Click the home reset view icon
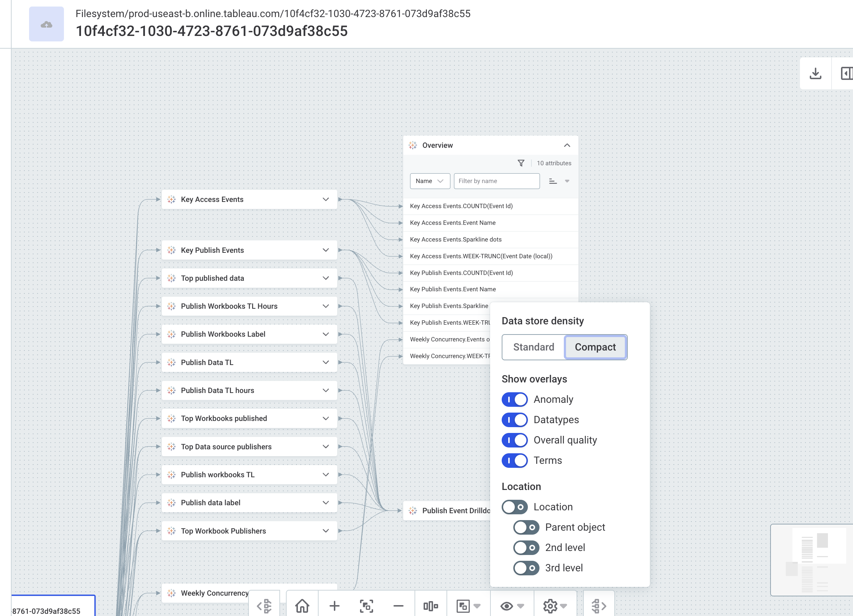The image size is (853, 616). click(302, 606)
